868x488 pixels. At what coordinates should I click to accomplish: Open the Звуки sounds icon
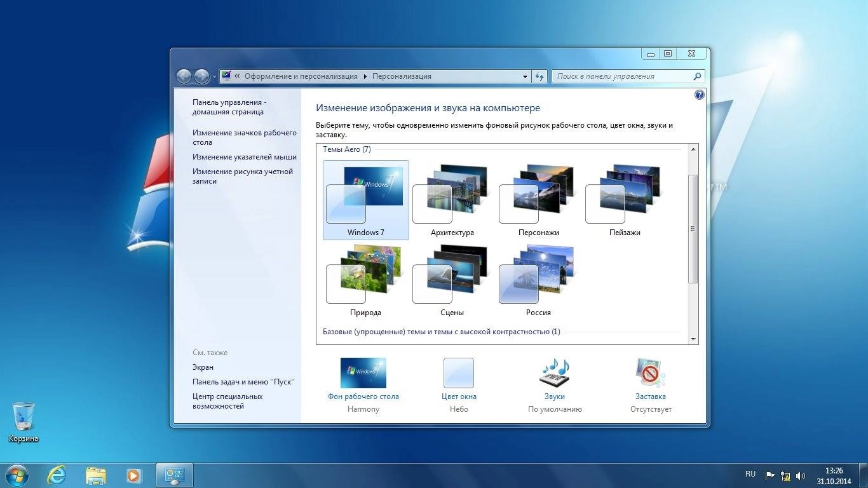click(554, 373)
